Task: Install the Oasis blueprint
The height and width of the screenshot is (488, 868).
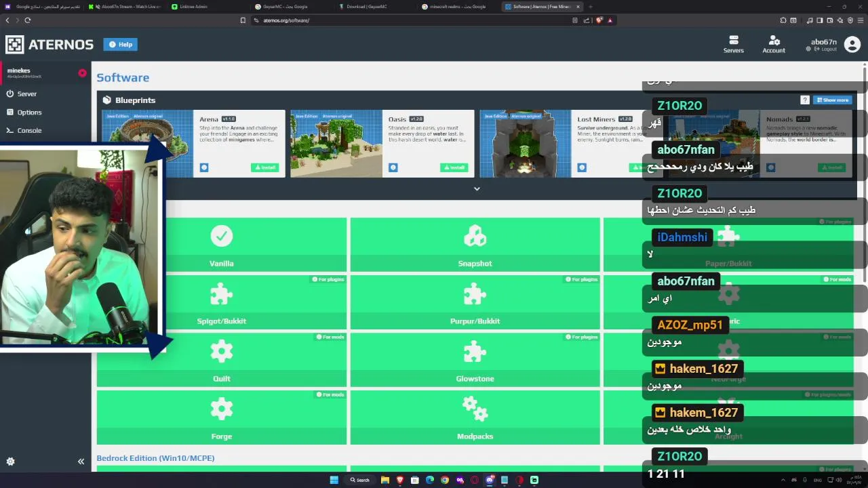Action: (454, 167)
